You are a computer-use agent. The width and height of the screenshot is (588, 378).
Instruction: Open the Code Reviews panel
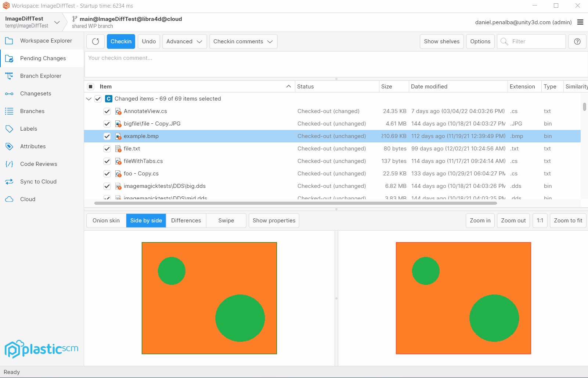(x=9, y=164)
